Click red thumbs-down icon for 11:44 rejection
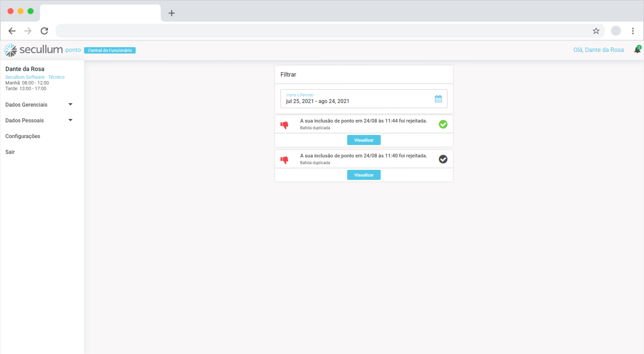Image resolution: width=644 pixels, height=354 pixels. 284,125
